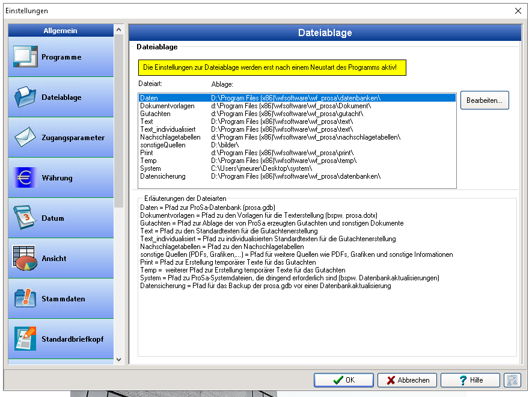Click the path D:\bilder\

tap(225, 145)
